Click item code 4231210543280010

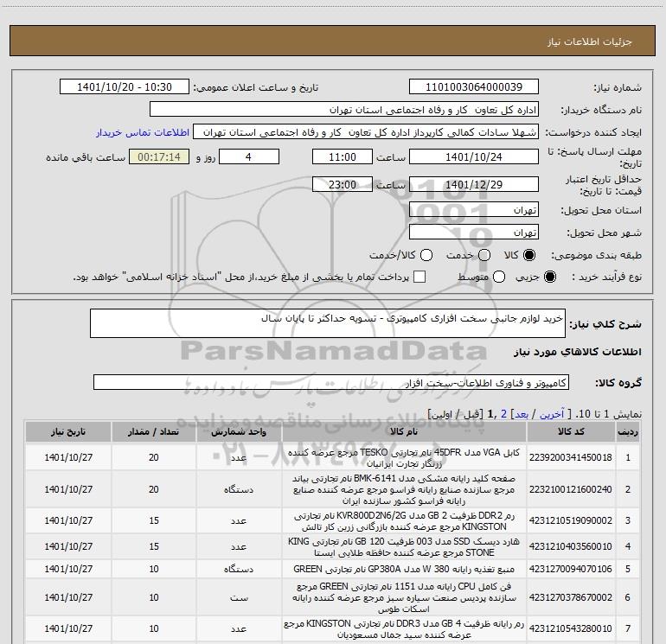pyautogui.click(x=571, y=628)
